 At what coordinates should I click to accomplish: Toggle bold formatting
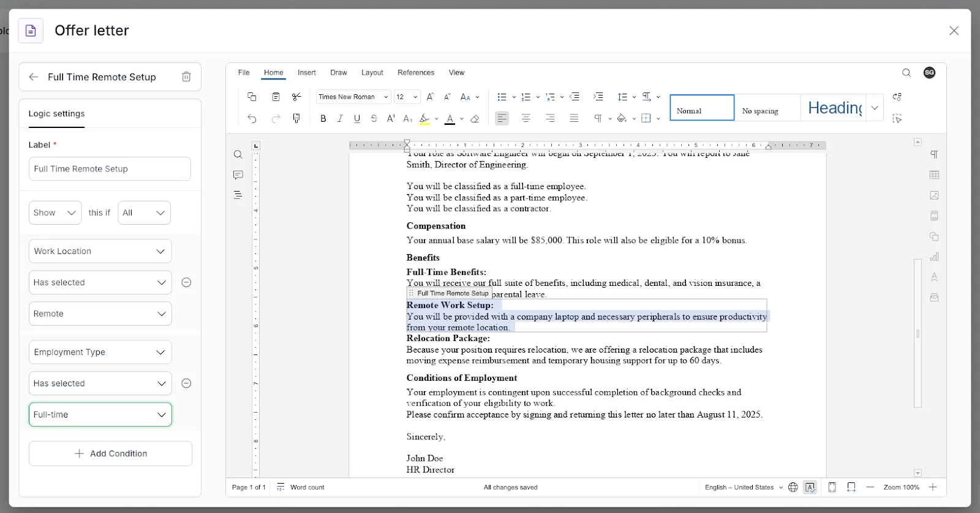pyautogui.click(x=323, y=119)
